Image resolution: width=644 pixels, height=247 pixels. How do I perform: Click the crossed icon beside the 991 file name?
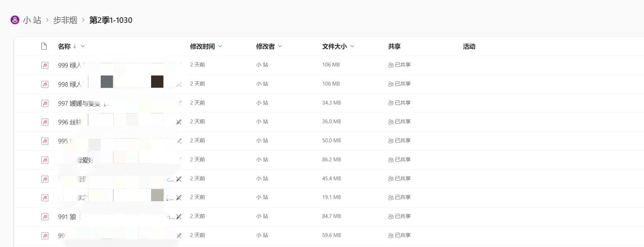pyautogui.click(x=179, y=217)
